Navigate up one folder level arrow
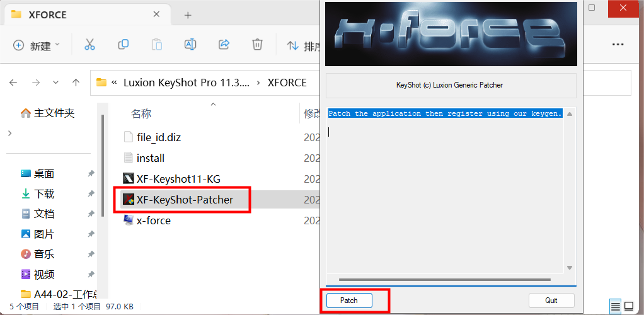This screenshot has width=644, height=315. [76, 83]
